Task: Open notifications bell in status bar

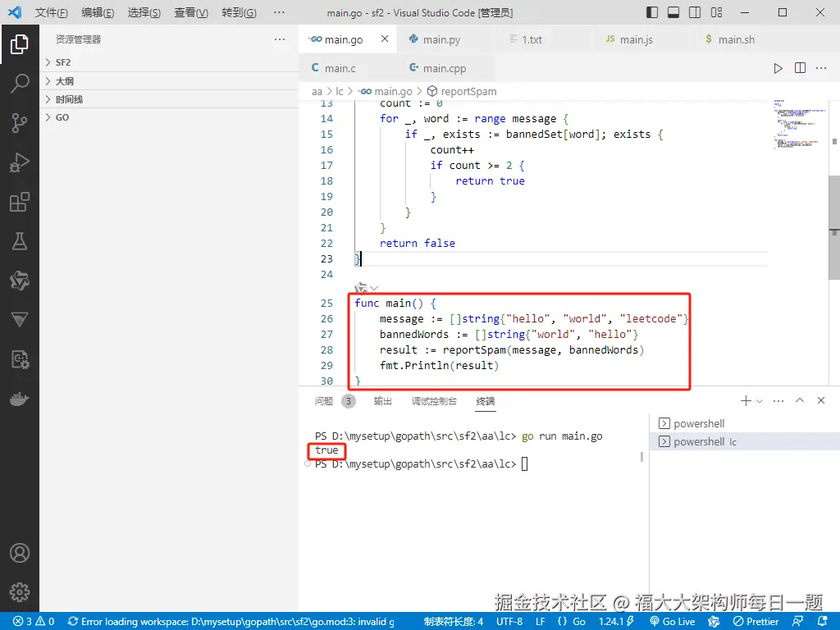Action: 824,622
